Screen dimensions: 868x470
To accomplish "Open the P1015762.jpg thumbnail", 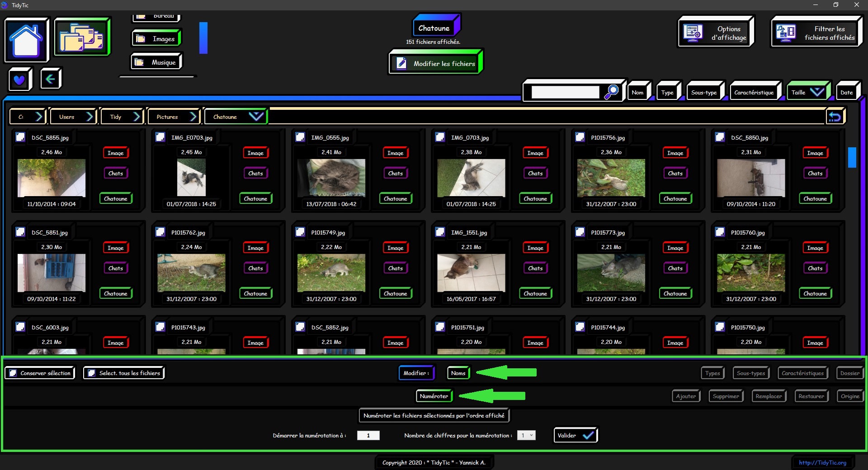I will [x=191, y=273].
